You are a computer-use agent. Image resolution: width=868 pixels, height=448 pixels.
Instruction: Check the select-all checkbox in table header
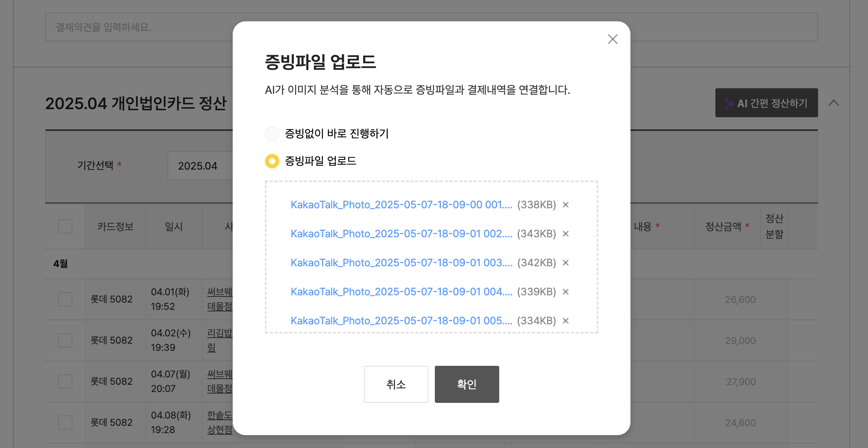(65, 227)
